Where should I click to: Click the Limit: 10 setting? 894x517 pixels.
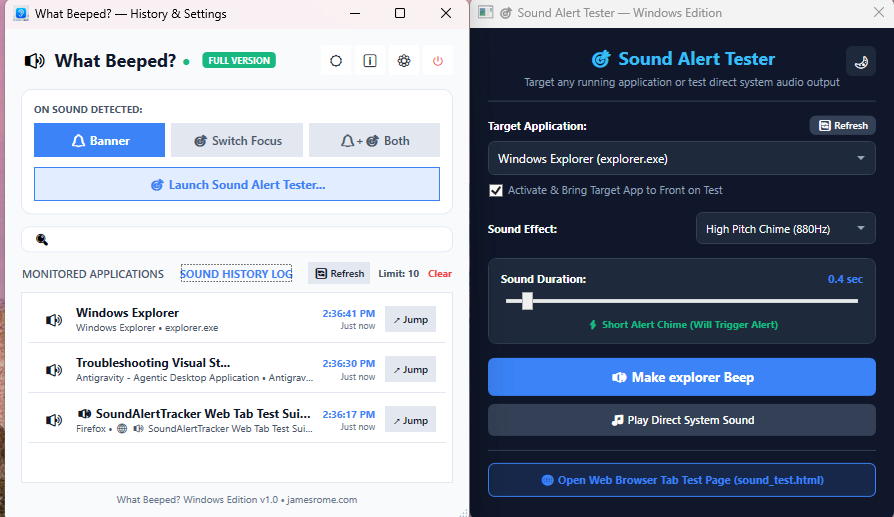coord(399,274)
